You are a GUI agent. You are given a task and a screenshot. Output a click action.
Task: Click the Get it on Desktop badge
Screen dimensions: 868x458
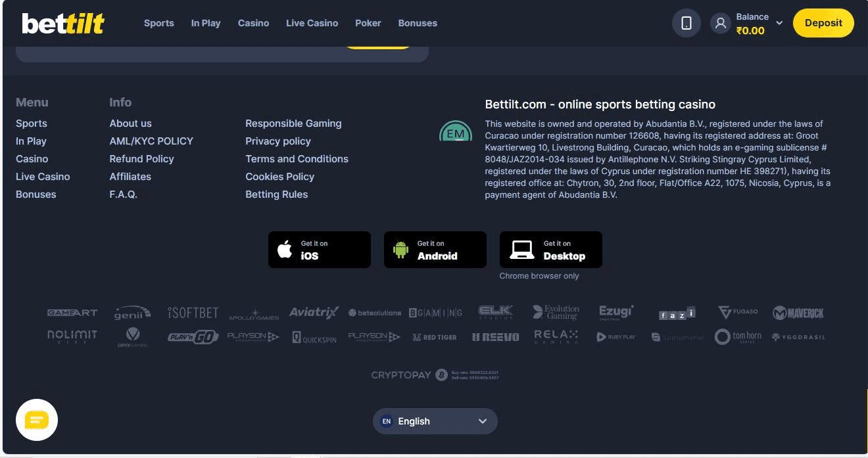pyautogui.click(x=550, y=250)
